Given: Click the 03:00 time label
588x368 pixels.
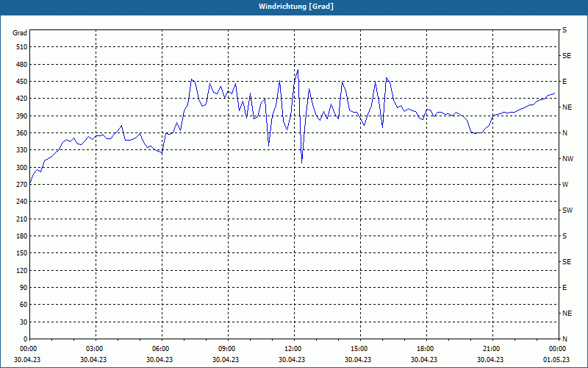Looking at the screenshot, I should click(x=96, y=349).
